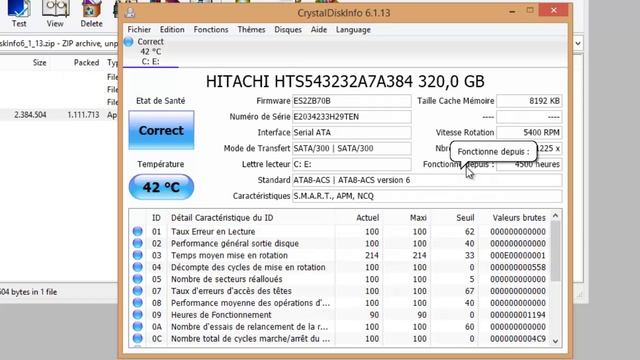Open the Disques menu
The image size is (640, 360).
pyautogui.click(x=288, y=29)
